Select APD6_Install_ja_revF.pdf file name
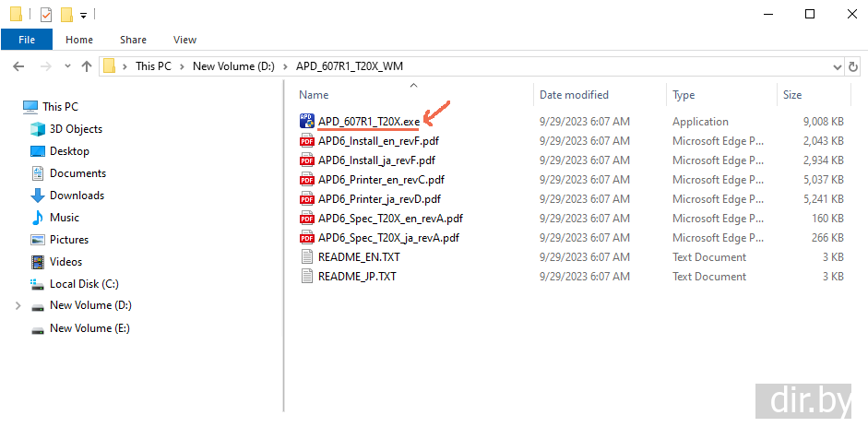 point(376,160)
